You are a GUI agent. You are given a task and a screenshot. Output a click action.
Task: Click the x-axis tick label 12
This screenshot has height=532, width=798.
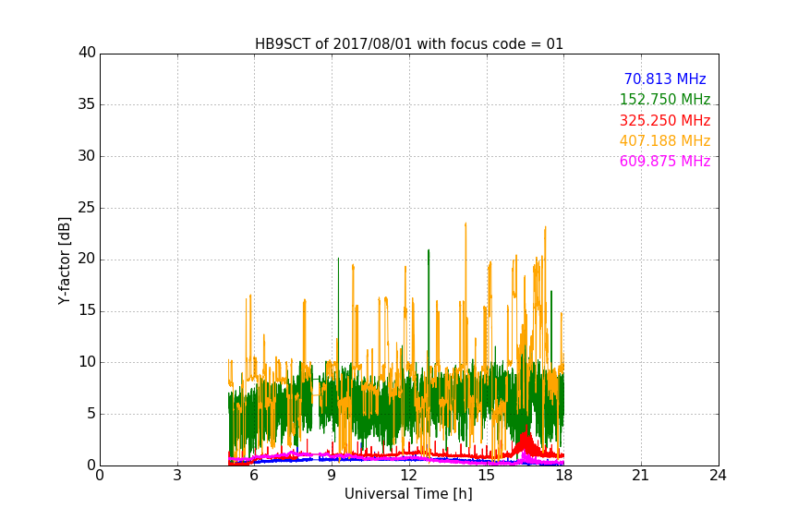(409, 476)
